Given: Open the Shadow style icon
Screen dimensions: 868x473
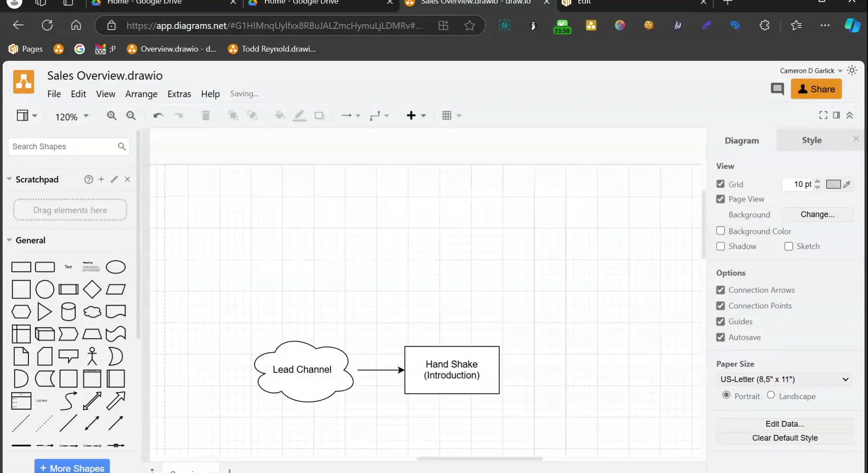Looking at the screenshot, I should tap(319, 115).
